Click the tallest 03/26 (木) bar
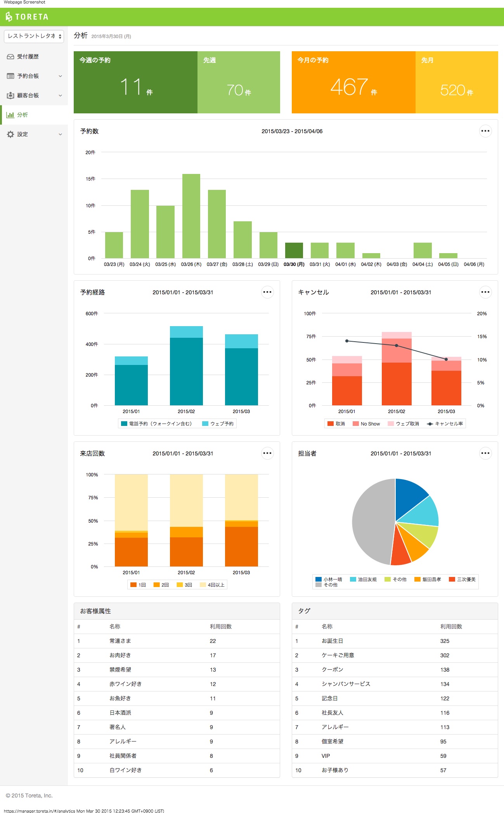The width and height of the screenshot is (504, 813). click(x=191, y=216)
